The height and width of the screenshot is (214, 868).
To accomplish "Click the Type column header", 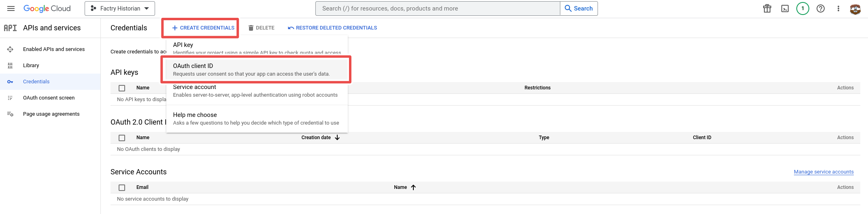I will tap(544, 138).
